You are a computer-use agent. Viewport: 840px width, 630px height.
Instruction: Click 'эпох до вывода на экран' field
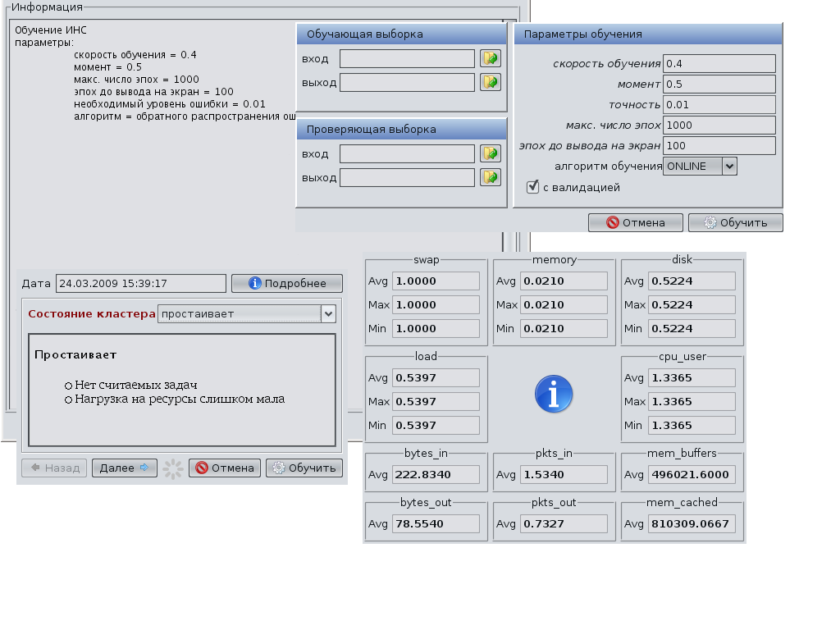pyautogui.click(x=719, y=146)
